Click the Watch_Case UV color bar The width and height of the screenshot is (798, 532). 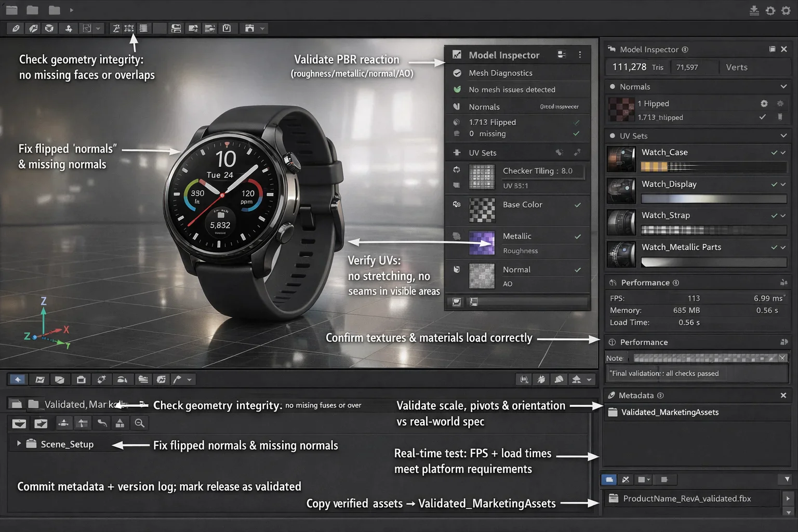(x=713, y=167)
